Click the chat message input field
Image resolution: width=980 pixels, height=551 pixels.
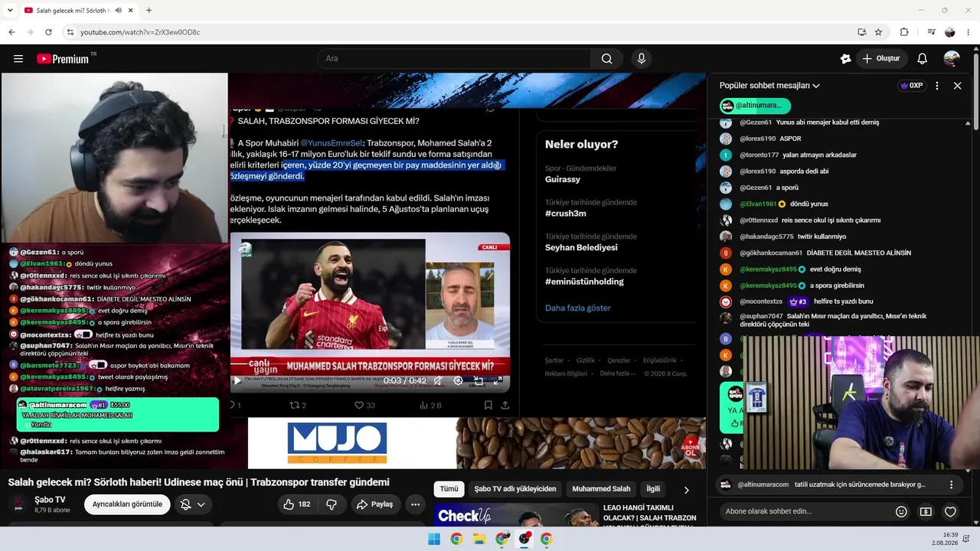(x=807, y=511)
